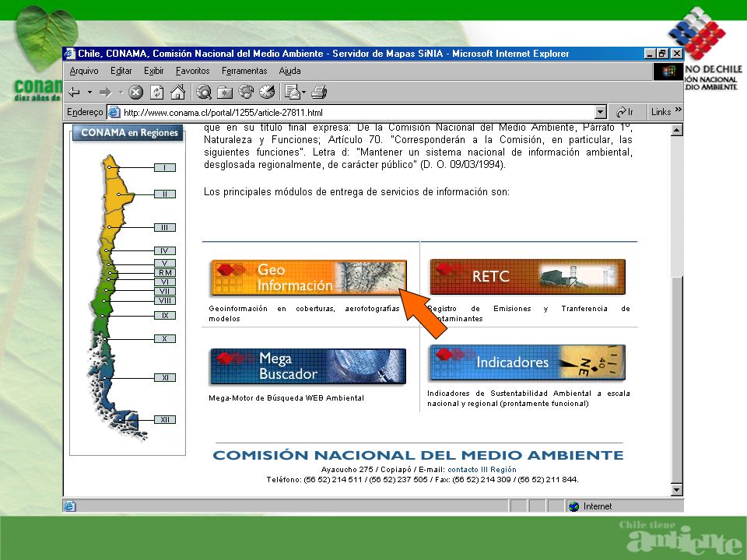This screenshot has height=560, width=747.
Task: Click the 'Teléfono: (56 52) 214 511' line
Action: click(423, 480)
